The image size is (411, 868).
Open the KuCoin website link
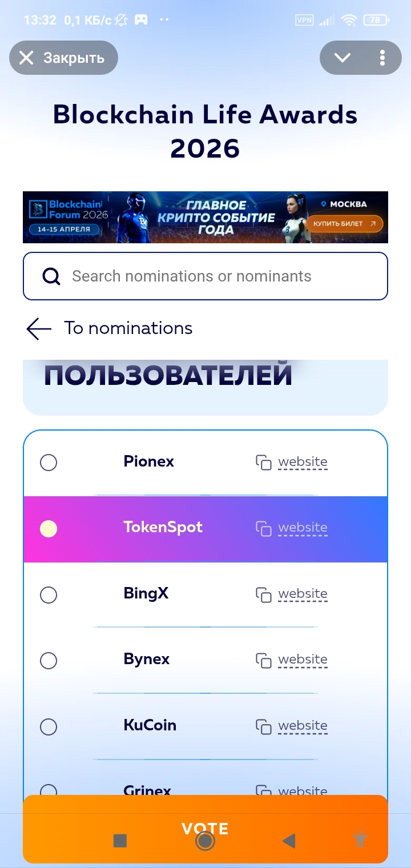(303, 726)
